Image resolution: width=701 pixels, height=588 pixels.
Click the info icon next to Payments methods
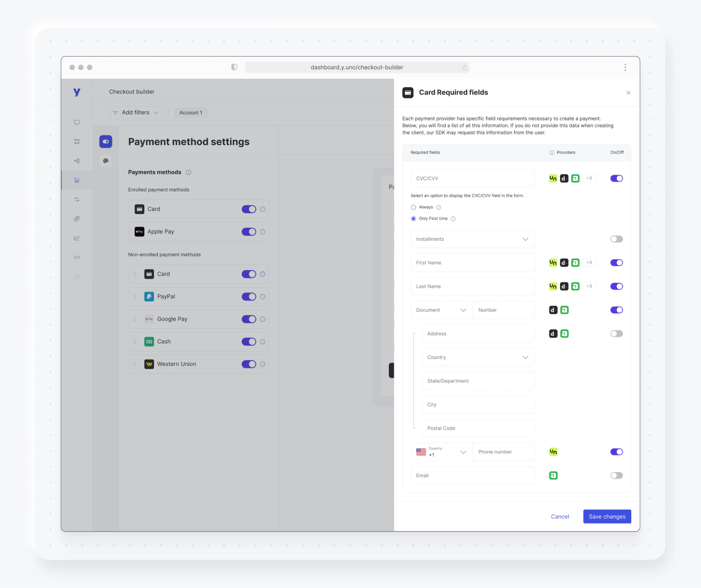189,172
